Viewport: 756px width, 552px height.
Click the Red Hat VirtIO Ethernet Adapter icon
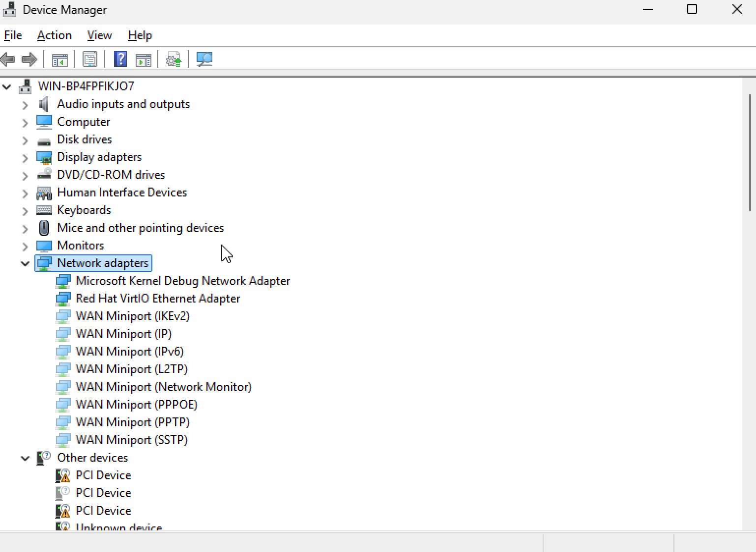click(x=62, y=299)
